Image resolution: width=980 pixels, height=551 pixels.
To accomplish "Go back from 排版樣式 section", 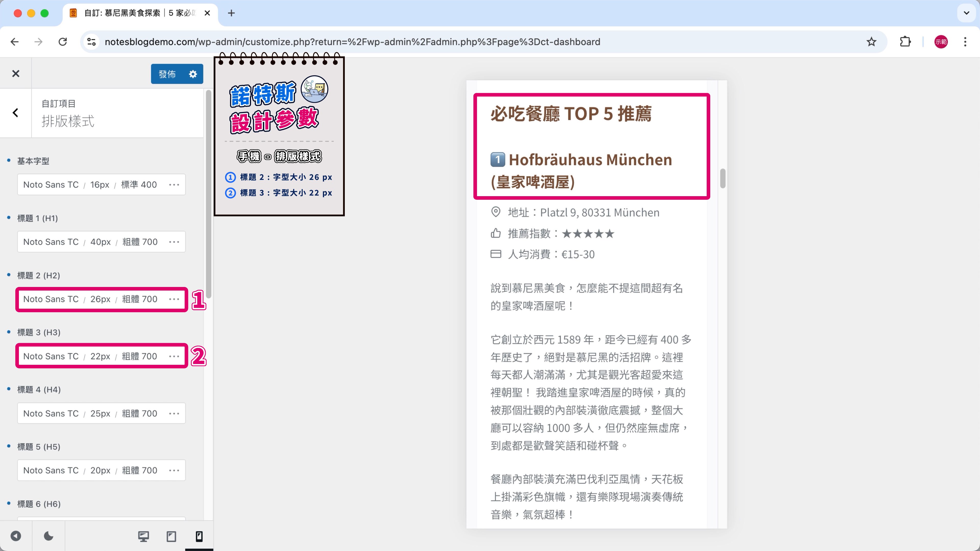I will [x=16, y=113].
